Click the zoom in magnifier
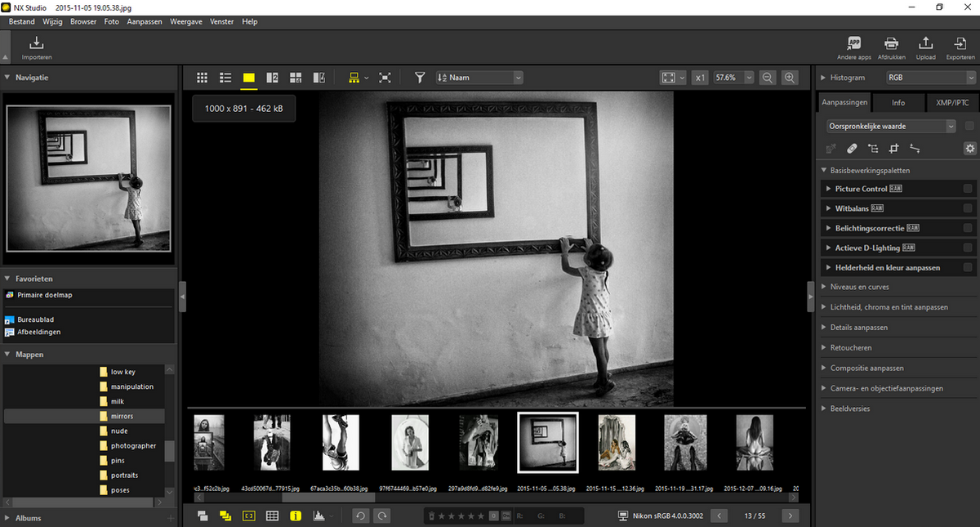This screenshot has width=980, height=527. click(x=790, y=78)
